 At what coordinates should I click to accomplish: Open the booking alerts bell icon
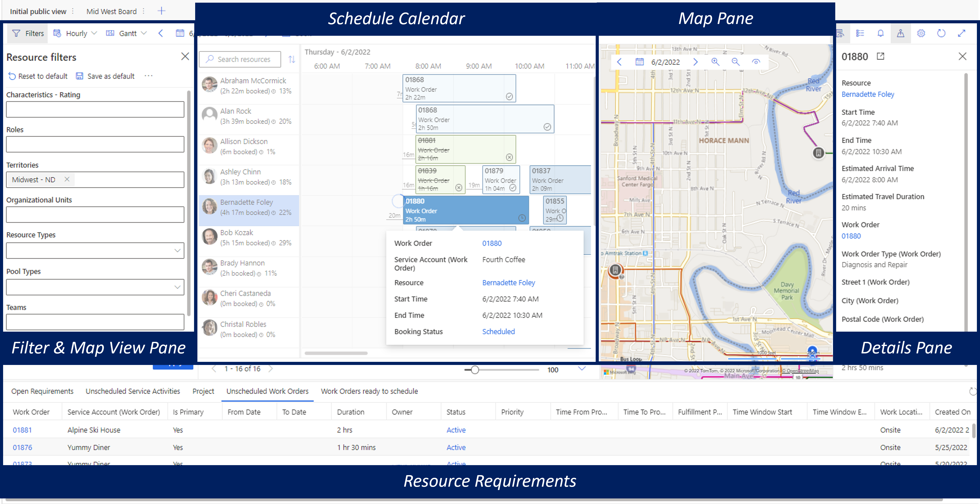880,34
